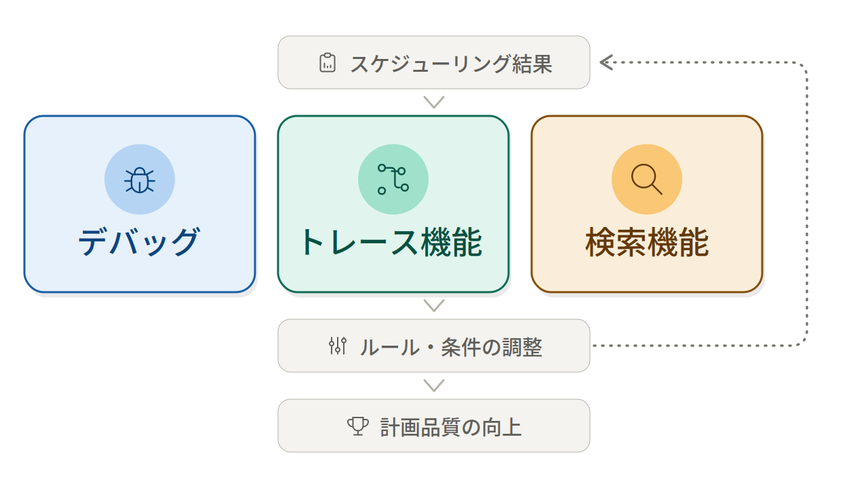Click the branch trace icon in トレース機能 card
Viewport: 868px width, 488px height.
(x=393, y=180)
